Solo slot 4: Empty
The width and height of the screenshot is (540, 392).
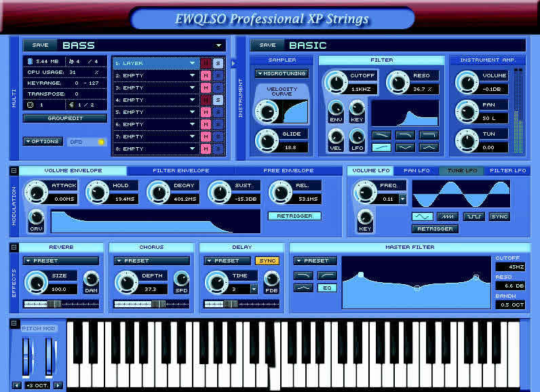[218, 100]
